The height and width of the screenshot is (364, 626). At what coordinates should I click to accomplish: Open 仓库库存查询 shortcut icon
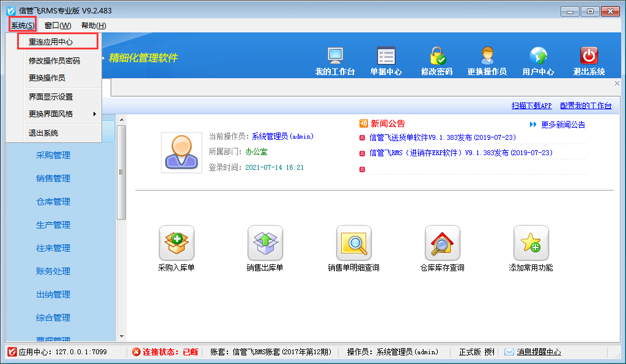click(442, 243)
